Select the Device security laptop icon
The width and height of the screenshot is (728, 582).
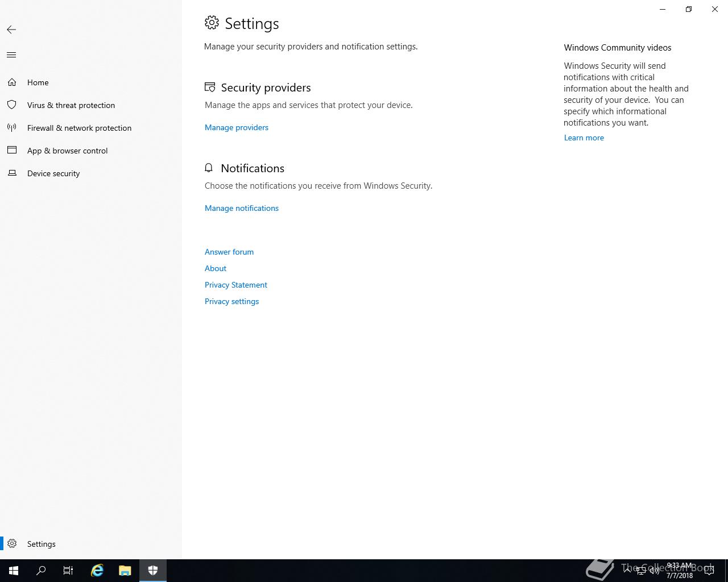(12, 173)
